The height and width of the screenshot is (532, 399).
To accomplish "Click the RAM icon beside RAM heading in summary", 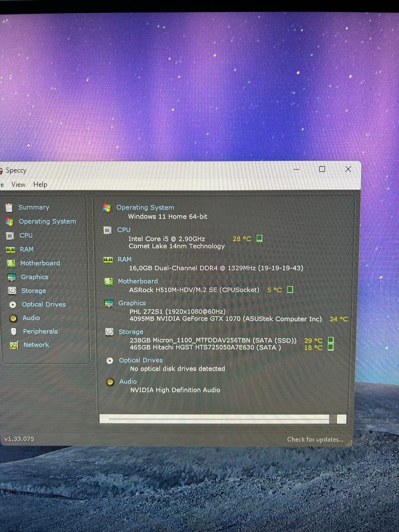I will 108,259.
